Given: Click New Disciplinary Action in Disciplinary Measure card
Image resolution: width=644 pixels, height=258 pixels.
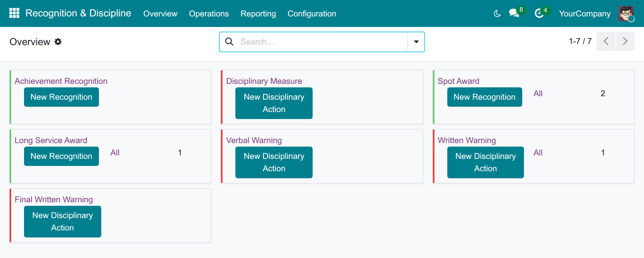Looking at the screenshot, I should (x=274, y=103).
